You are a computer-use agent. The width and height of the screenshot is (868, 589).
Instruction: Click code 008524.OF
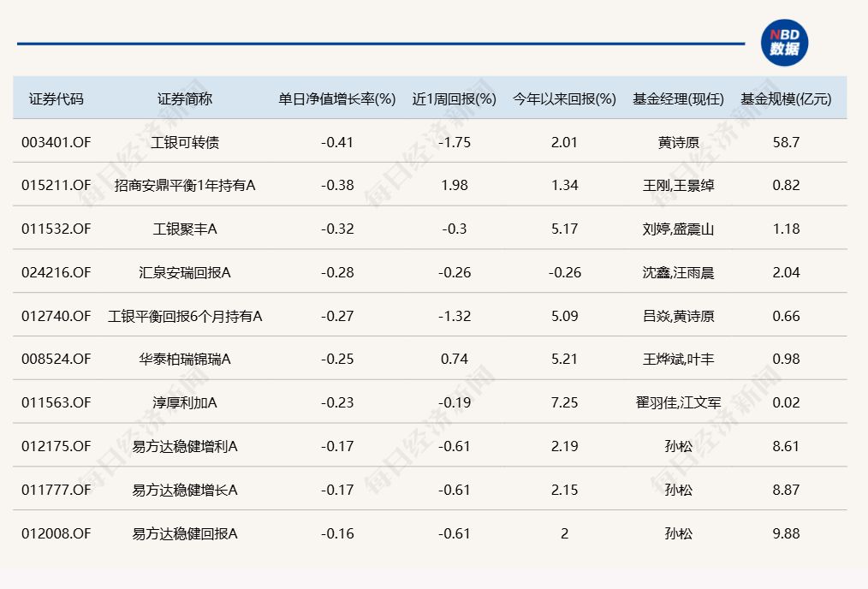pyautogui.click(x=56, y=360)
